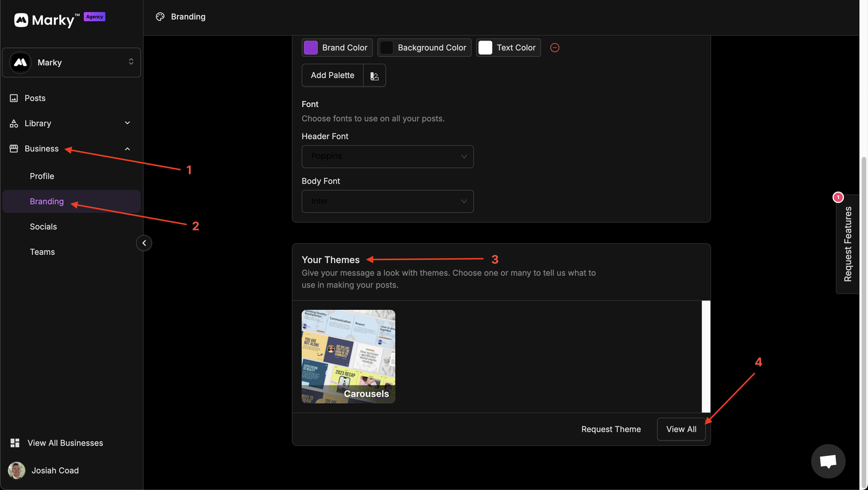Open the Body Font dropdown
This screenshot has width=868, height=490.
(387, 201)
